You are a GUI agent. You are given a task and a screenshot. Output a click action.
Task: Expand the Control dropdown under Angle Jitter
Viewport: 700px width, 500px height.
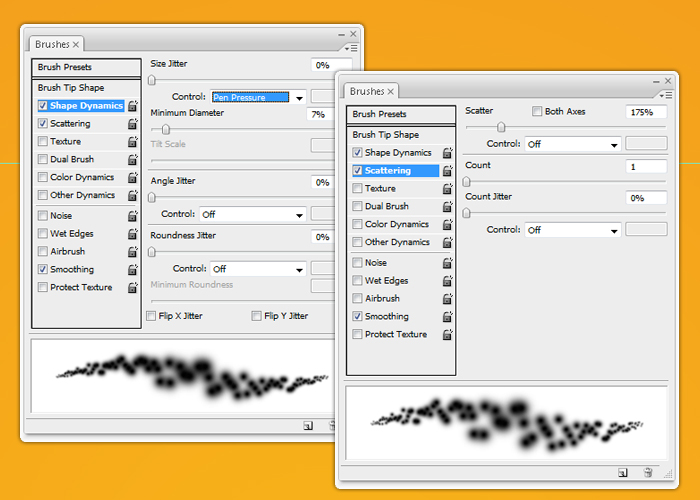click(252, 214)
